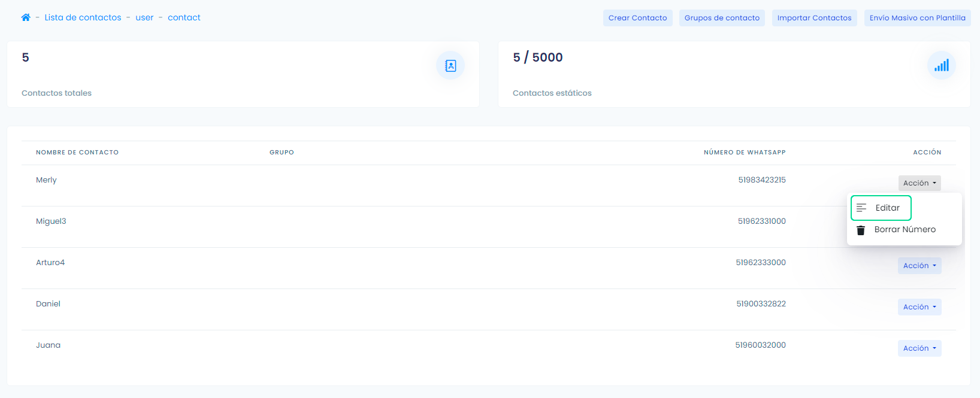This screenshot has height=398, width=980.
Task: Click Daniel's WhatsApp number 51900332822
Action: [761, 304]
